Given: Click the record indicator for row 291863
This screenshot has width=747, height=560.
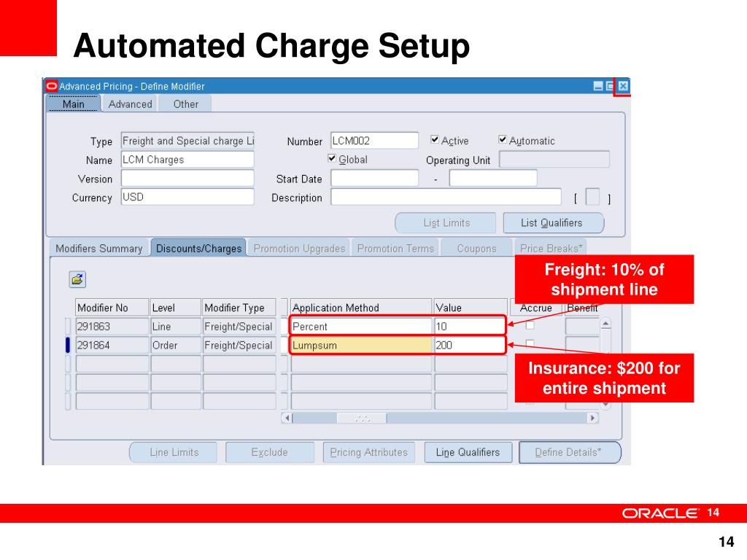Looking at the screenshot, I should (68, 327).
